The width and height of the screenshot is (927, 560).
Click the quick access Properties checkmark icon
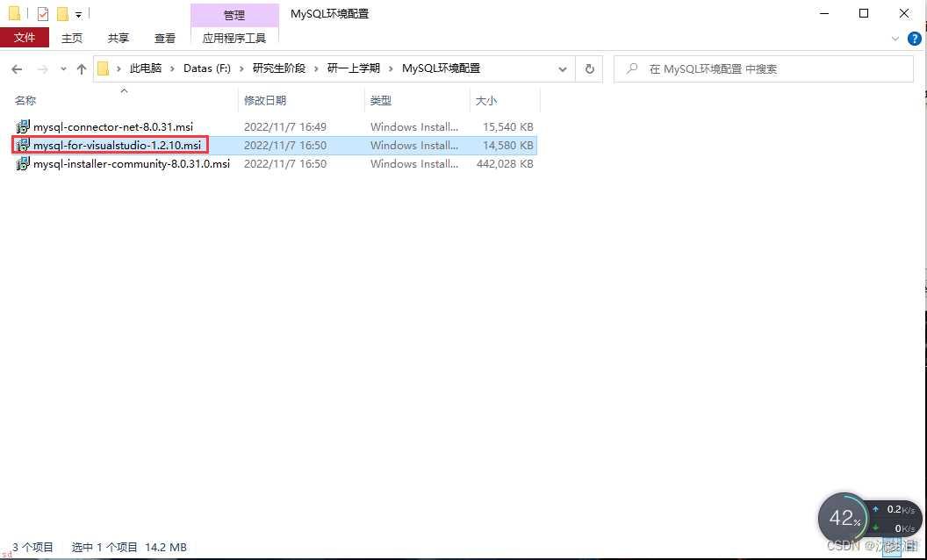point(42,13)
